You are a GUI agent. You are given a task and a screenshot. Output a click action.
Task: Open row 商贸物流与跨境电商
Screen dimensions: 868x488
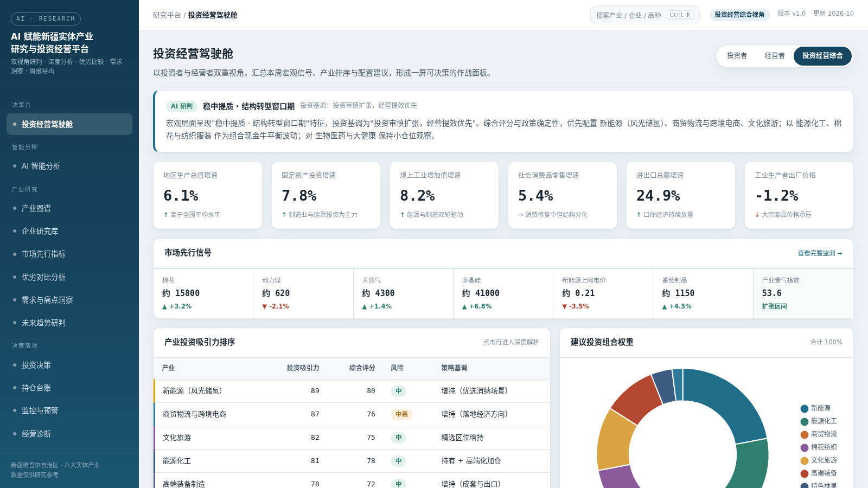352,414
